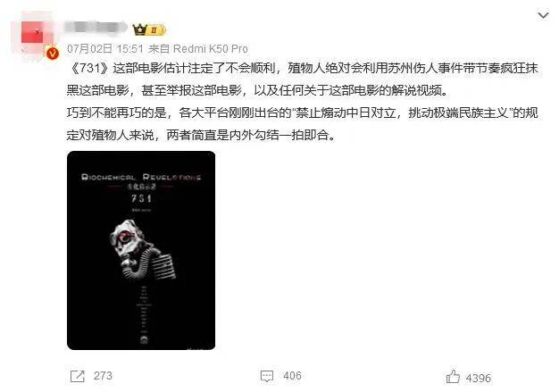Open the 406 comments count

click(x=292, y=376)
